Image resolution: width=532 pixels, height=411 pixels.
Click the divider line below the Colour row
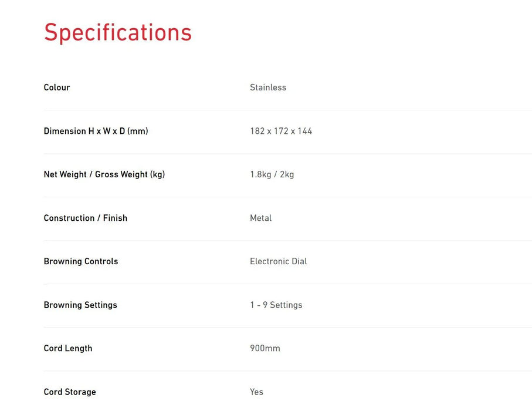[x=287, y=110]
